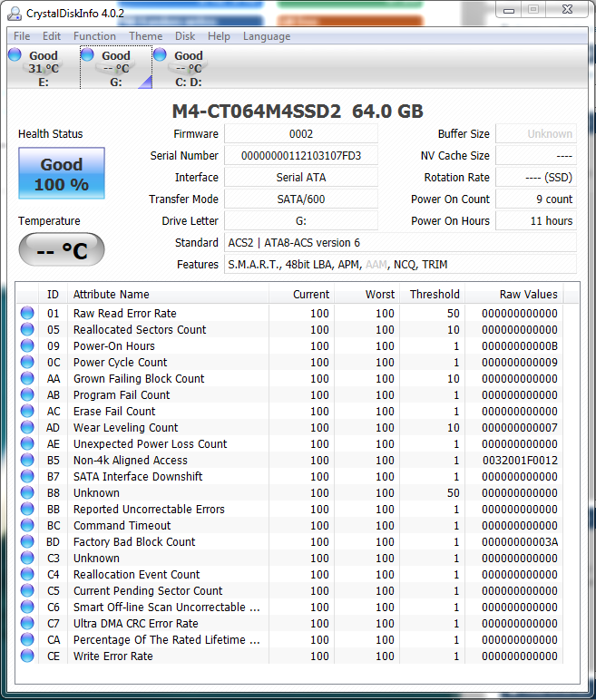Click the CrystalDiskInfo title bar app icon
The width and height of the screenshot is (596, 700).
click(x=15, y=14)
